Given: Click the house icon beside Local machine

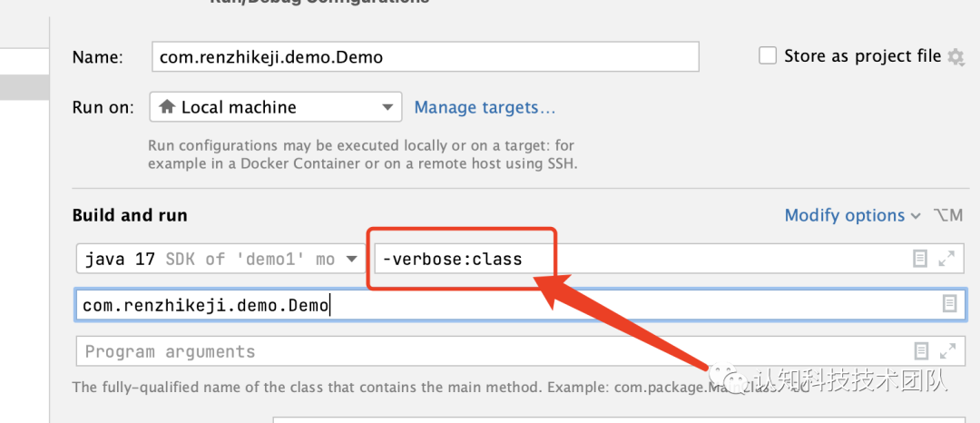Looking at the screenshot, I should (x=167, y=107).
